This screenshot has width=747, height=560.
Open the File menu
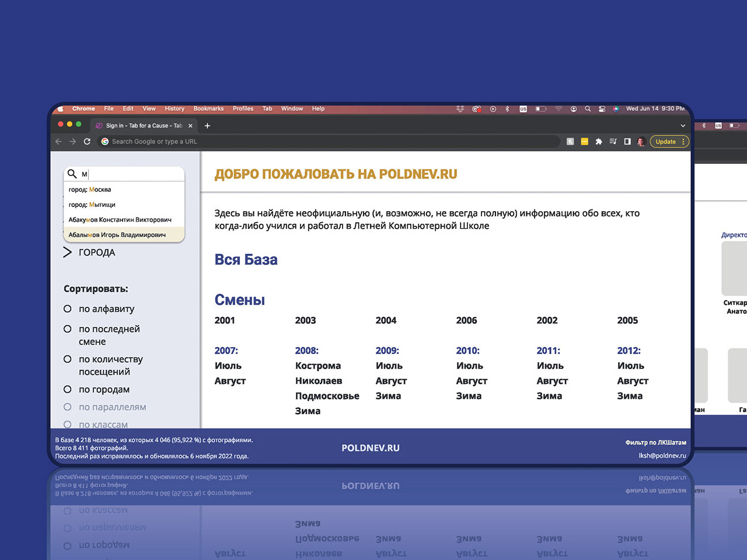pos(109,108)
